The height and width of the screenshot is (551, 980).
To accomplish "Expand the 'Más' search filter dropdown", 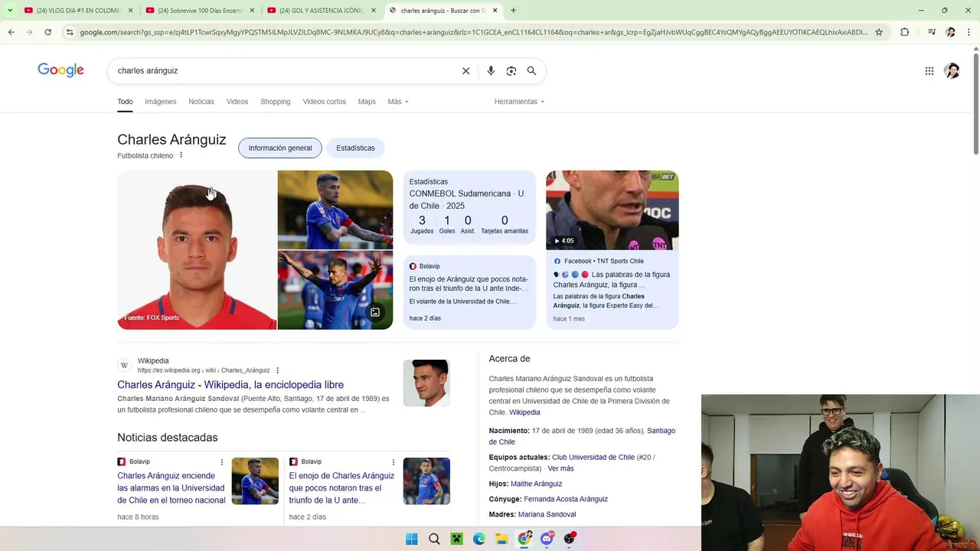I will tap(398, 102).
